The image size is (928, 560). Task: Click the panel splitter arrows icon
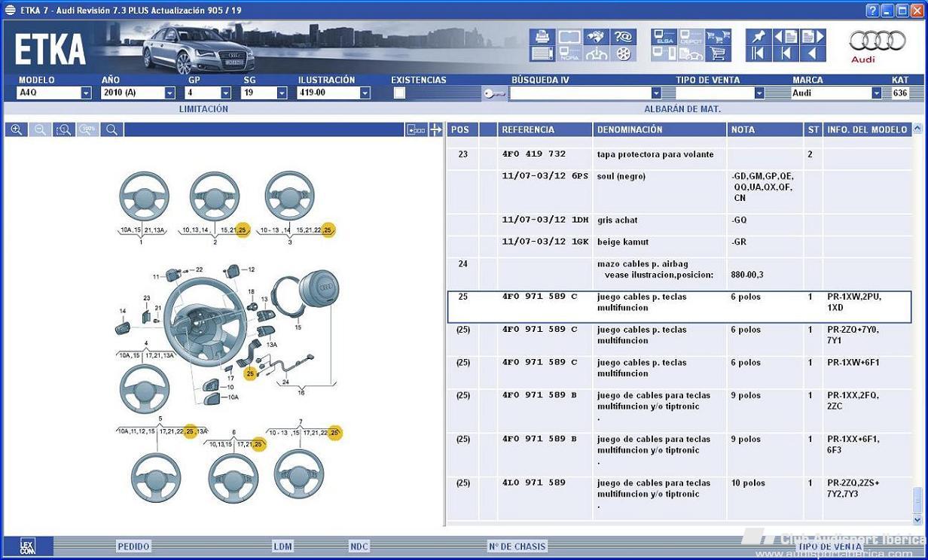click(x=435, y=129)
